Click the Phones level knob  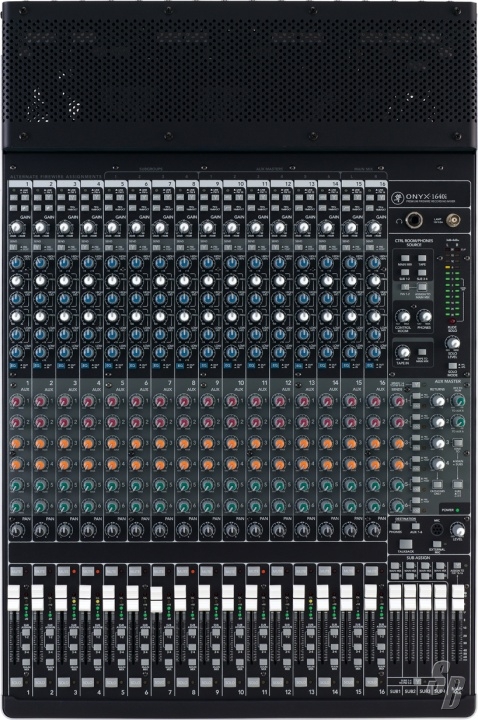pyautogui.click(x=424, y=316)
